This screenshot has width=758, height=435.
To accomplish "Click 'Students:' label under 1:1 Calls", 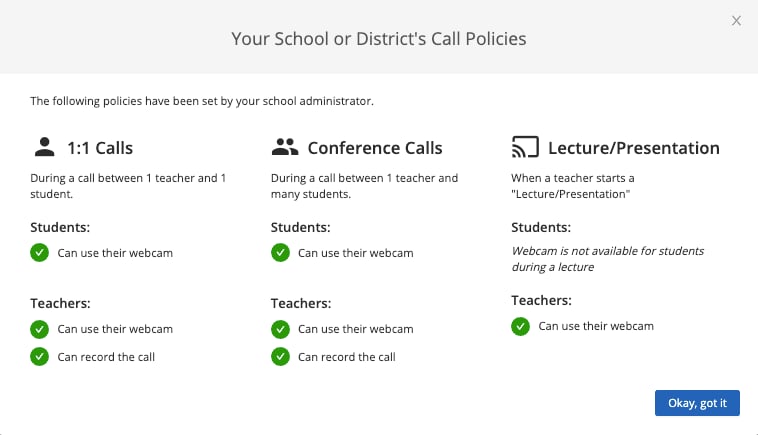I will point(60,227).
